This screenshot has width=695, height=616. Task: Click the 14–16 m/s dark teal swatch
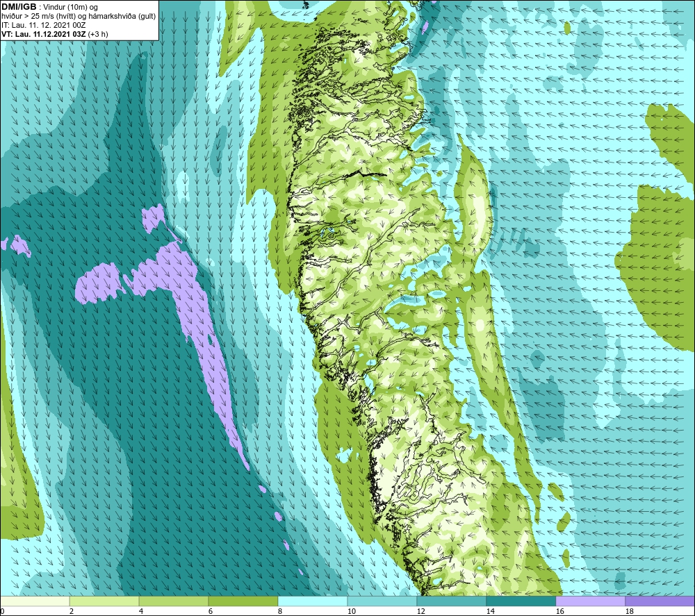coord(521,601)
